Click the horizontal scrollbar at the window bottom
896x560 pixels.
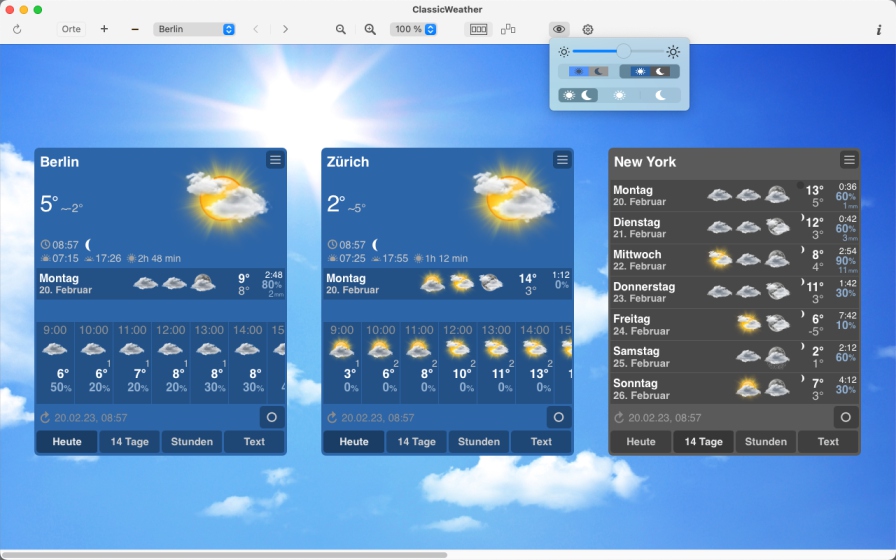224,555
